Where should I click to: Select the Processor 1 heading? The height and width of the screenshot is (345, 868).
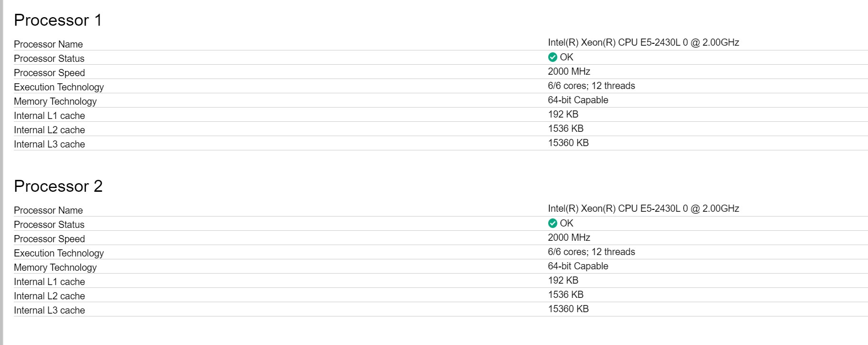[x=58, y=20]
